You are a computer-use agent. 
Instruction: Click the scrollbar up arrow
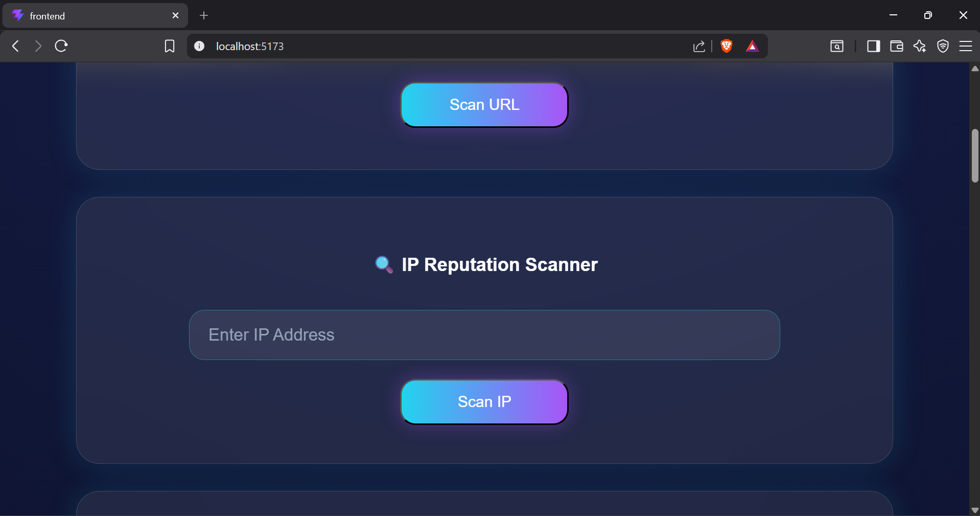[x=975, y=69]
